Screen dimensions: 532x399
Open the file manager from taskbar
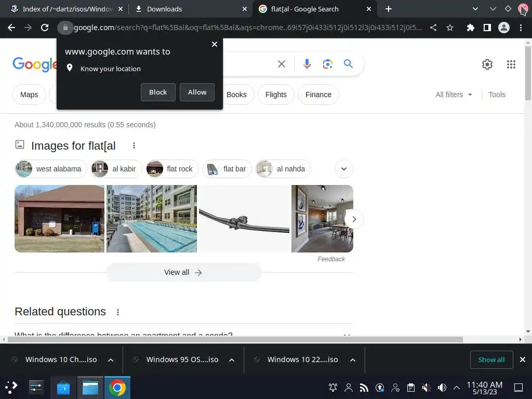click(90, 388)
